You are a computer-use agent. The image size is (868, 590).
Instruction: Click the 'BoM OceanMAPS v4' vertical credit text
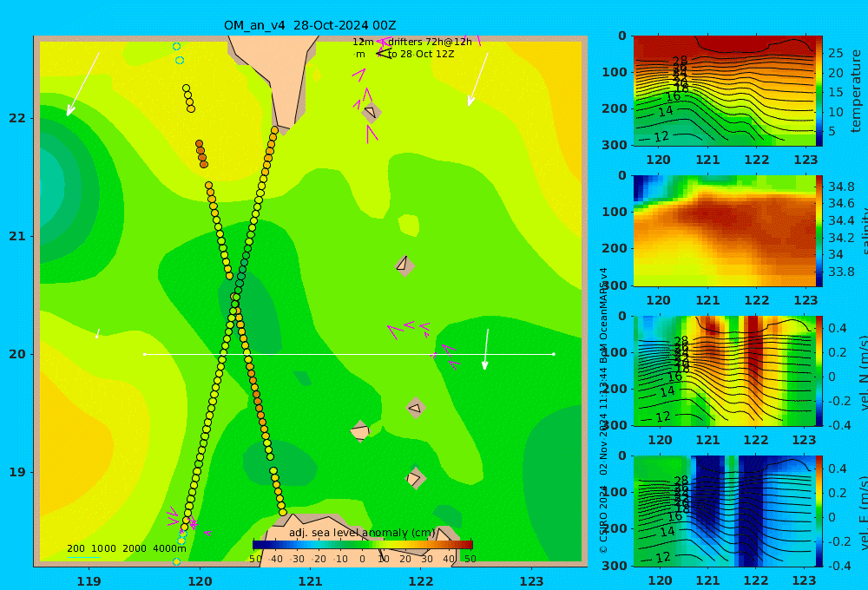click(603, 316)
